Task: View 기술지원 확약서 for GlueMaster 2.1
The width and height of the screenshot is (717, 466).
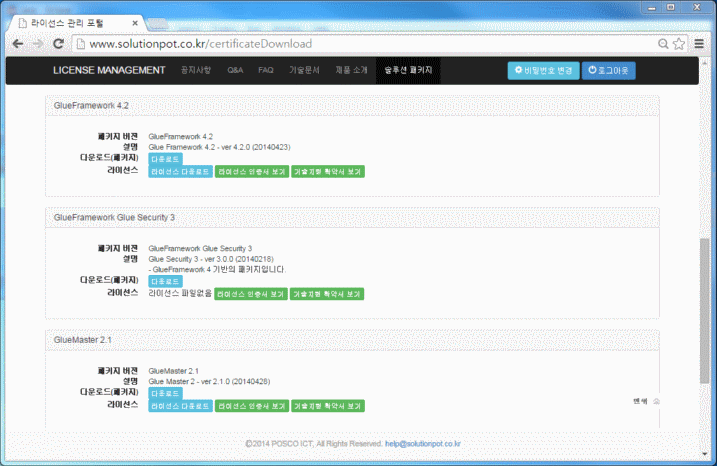Action: (x=327, y=407)
